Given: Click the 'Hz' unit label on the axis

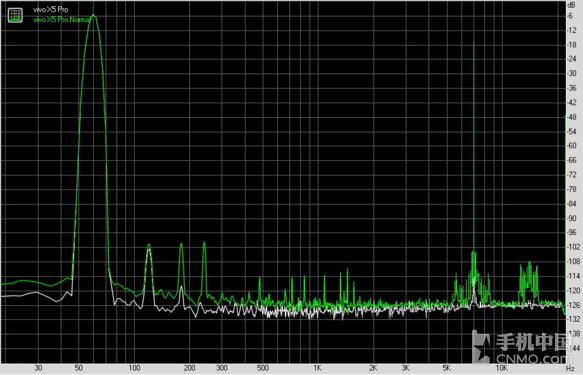Looking at the screenshot, I should pos(570,369).
